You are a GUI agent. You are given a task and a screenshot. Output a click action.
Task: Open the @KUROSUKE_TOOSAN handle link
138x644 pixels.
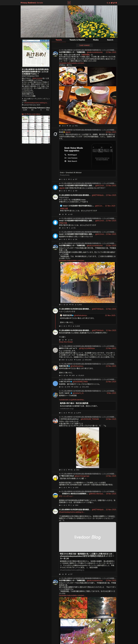coord(90,419)
